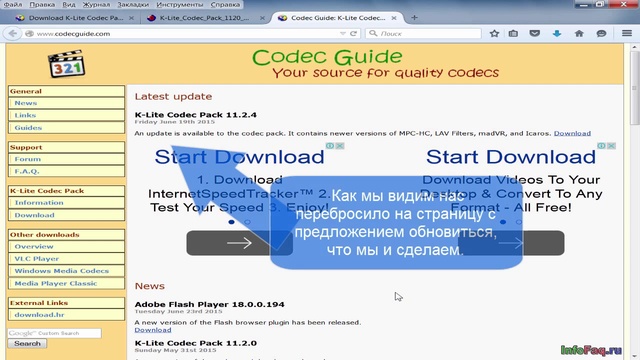
Task: Open K-Lite Codec Pack Information link
Action: tap(39, 203)
